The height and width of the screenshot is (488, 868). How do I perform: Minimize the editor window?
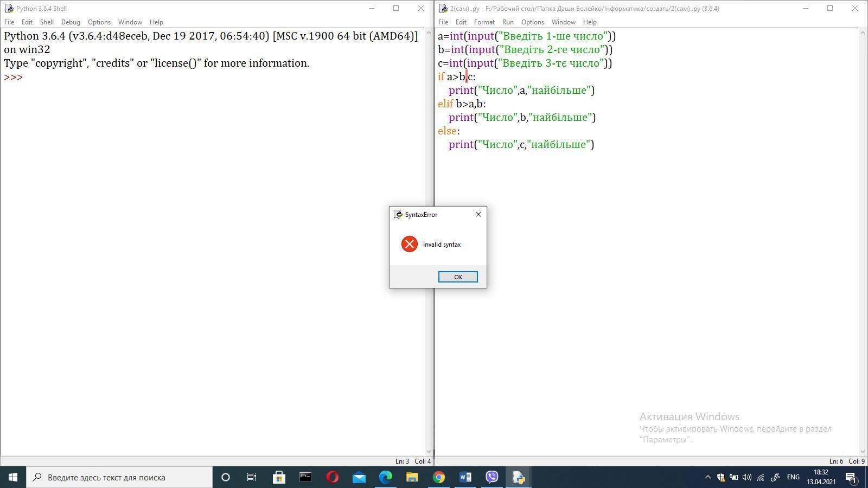(x=805, y=8)
